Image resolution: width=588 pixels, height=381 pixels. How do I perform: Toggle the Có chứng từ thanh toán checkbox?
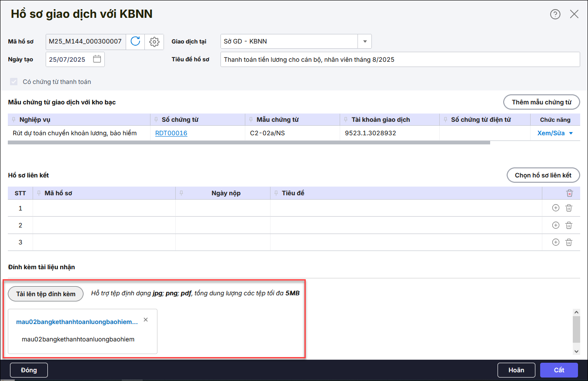[x=14, y=82]
